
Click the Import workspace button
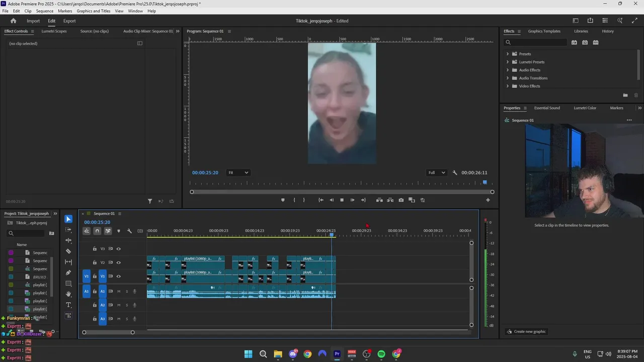[33, 21]
